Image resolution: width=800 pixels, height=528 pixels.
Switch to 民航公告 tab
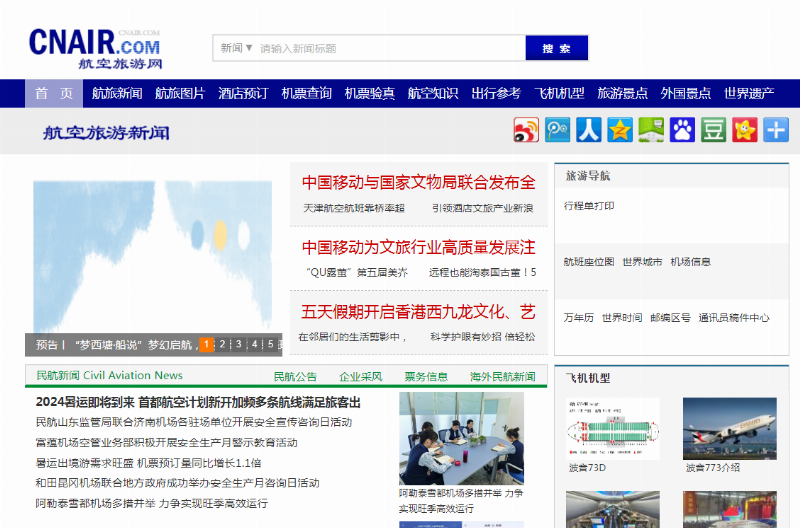[x=295, y=376]
